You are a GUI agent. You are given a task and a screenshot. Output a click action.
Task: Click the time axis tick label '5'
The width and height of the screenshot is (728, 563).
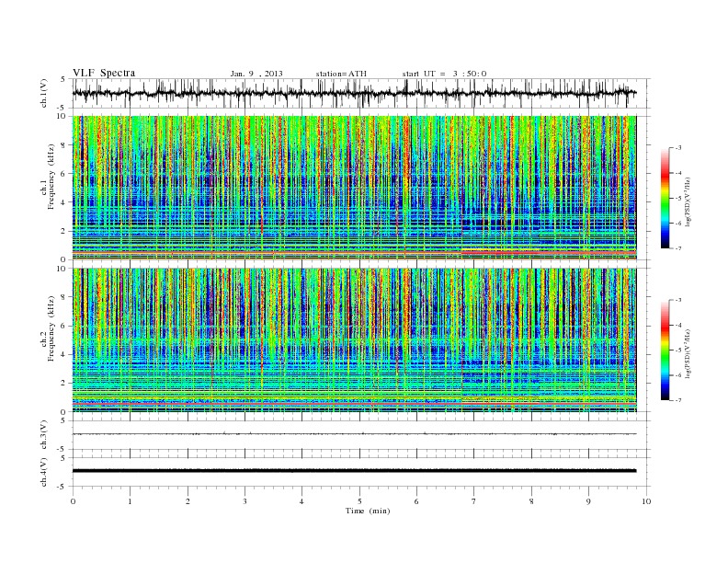tap(359, 501)
